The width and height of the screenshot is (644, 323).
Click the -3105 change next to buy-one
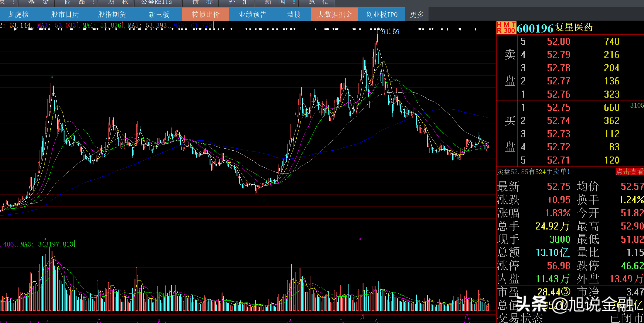635,106
